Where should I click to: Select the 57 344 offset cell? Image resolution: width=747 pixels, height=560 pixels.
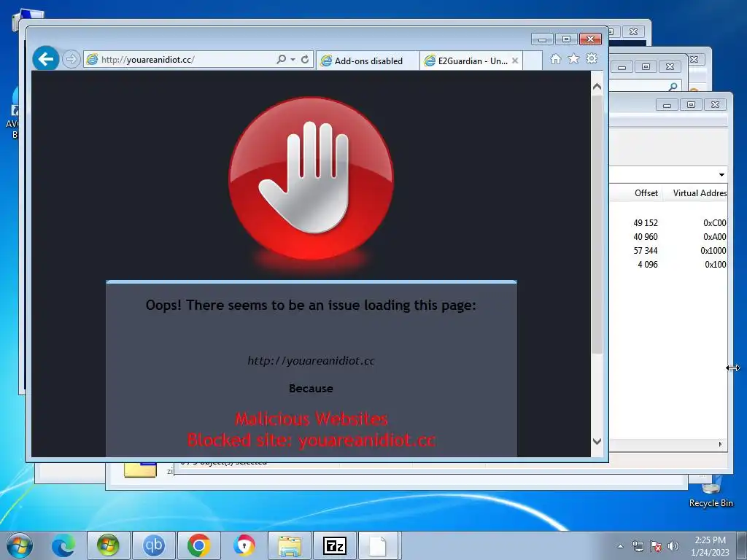pyautogui.click(x=646, y=251)
